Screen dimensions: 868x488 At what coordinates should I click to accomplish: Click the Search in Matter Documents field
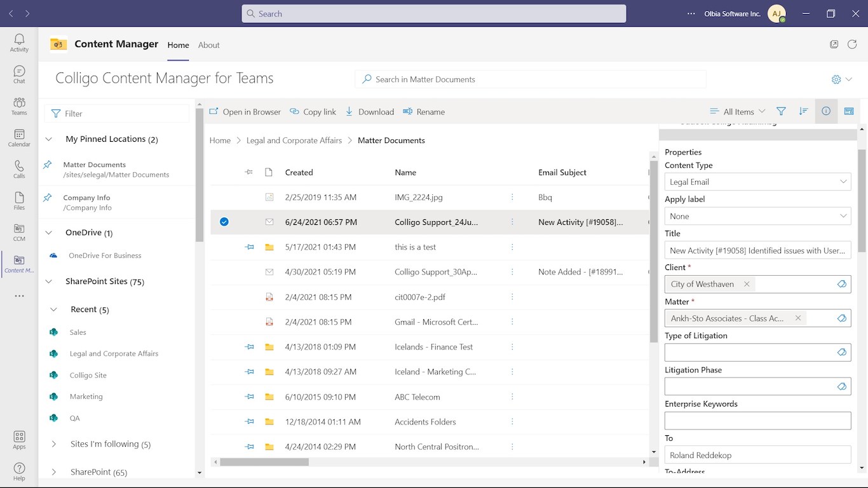coord(530,79)
